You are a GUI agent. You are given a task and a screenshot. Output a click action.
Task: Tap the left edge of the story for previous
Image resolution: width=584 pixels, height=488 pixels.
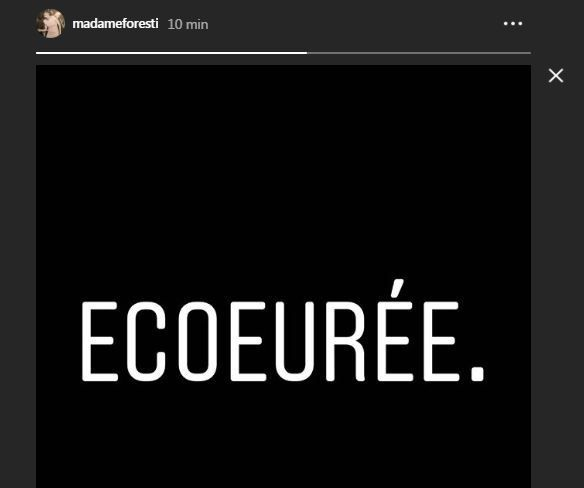tap(56, 276)
